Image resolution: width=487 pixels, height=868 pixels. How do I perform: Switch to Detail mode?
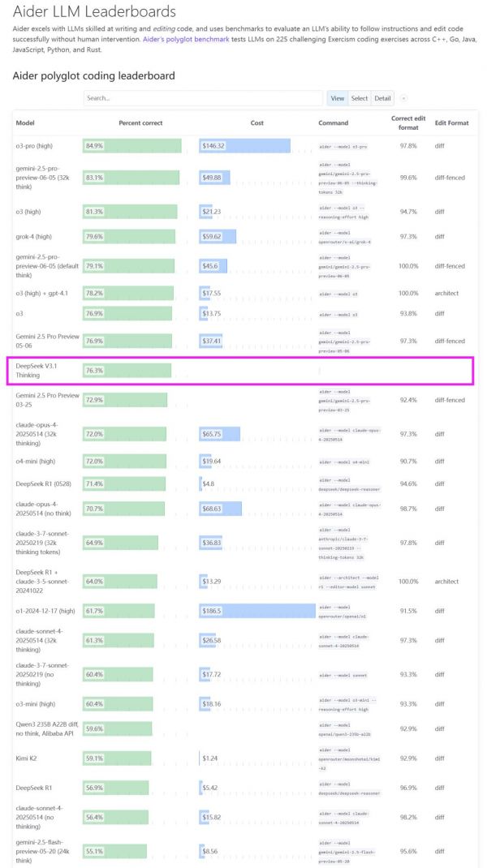click(x=382, y=98)
